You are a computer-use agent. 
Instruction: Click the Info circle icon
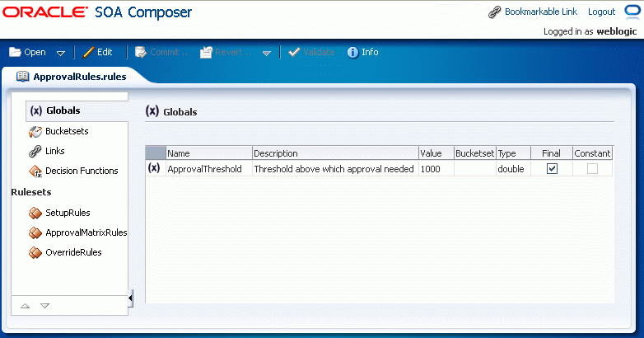click(352, 53)
